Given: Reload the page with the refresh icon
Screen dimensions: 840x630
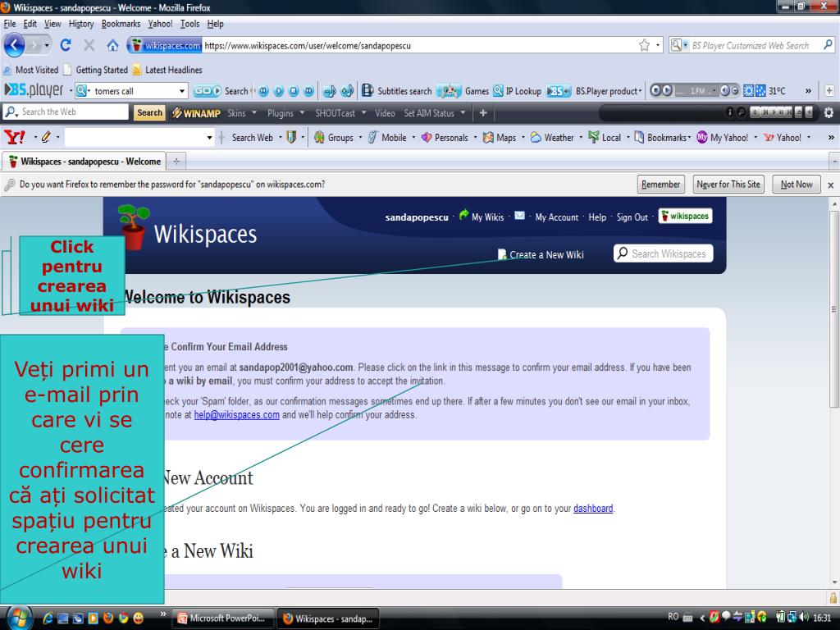Looking at the screenshot, I should (x=66, y=46).
